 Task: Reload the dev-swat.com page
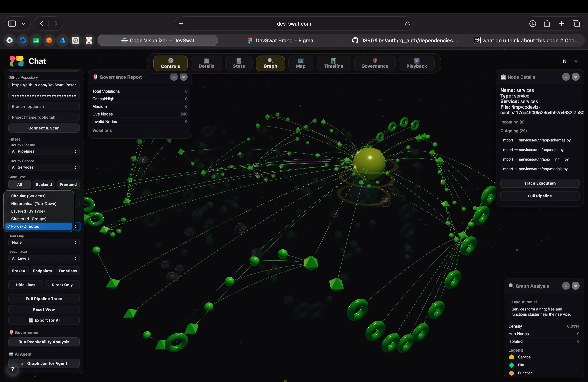407,24
